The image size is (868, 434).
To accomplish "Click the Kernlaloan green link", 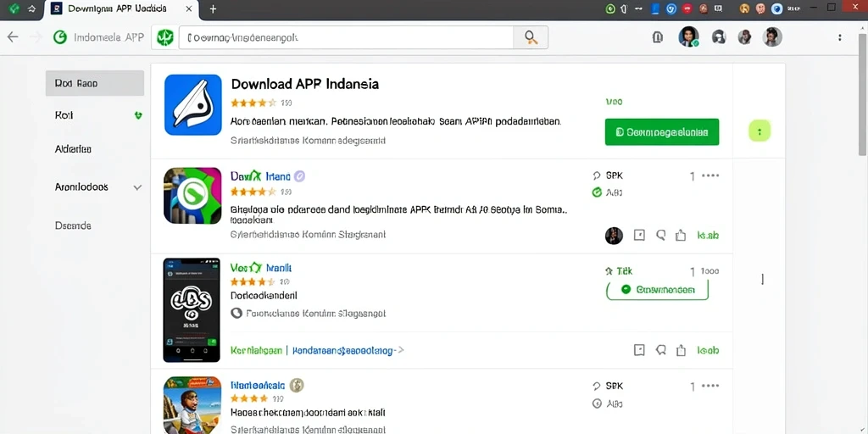I will pos(256,350).
